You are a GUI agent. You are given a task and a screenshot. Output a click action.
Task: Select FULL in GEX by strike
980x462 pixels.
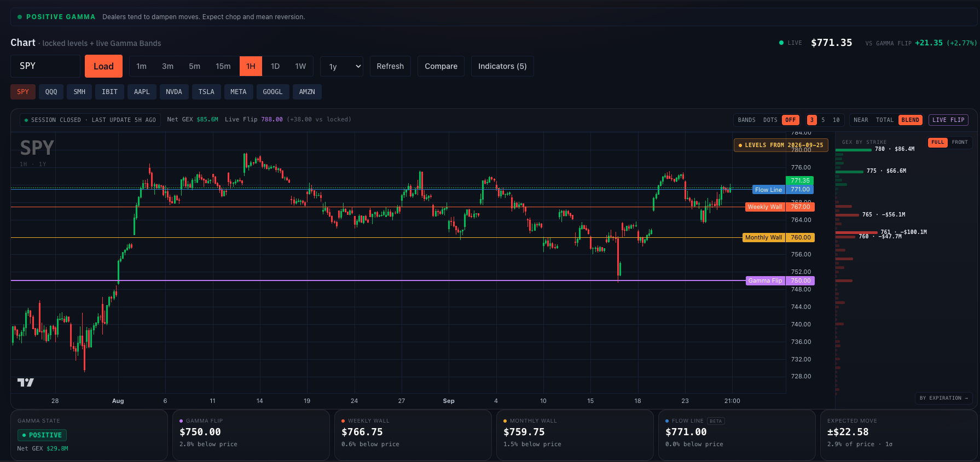[938, 142]
